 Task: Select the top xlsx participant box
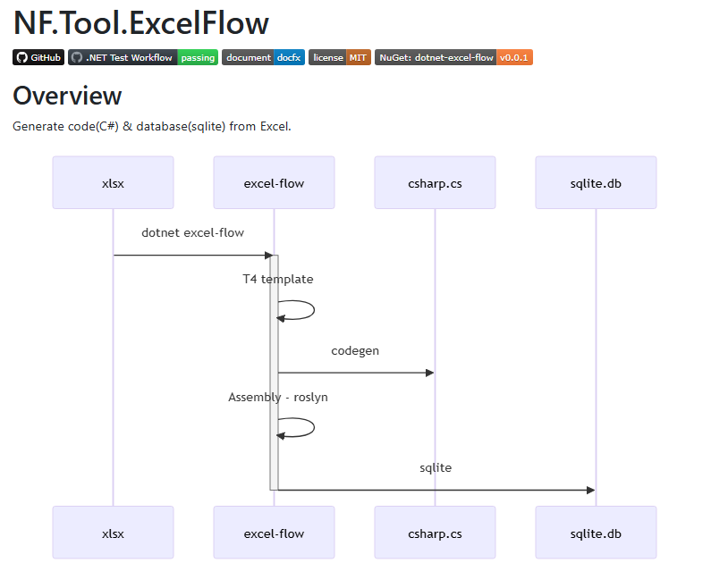point(113,183)
